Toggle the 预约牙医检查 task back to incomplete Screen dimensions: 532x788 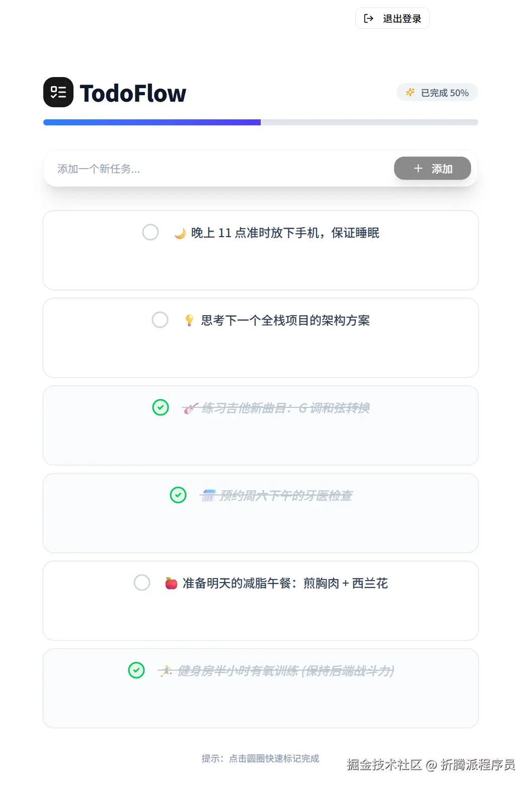[x=178, y=495]
